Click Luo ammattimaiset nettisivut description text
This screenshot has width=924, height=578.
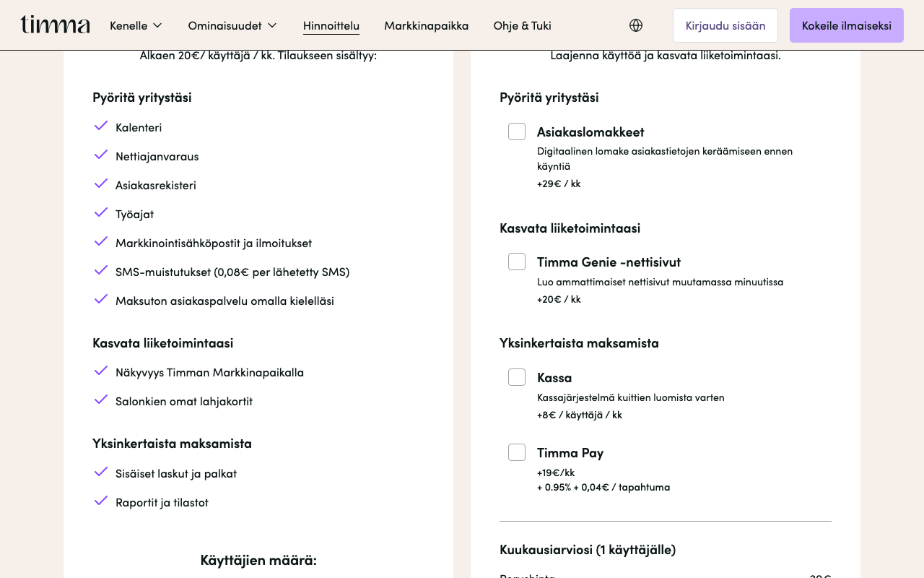point(660,282)
